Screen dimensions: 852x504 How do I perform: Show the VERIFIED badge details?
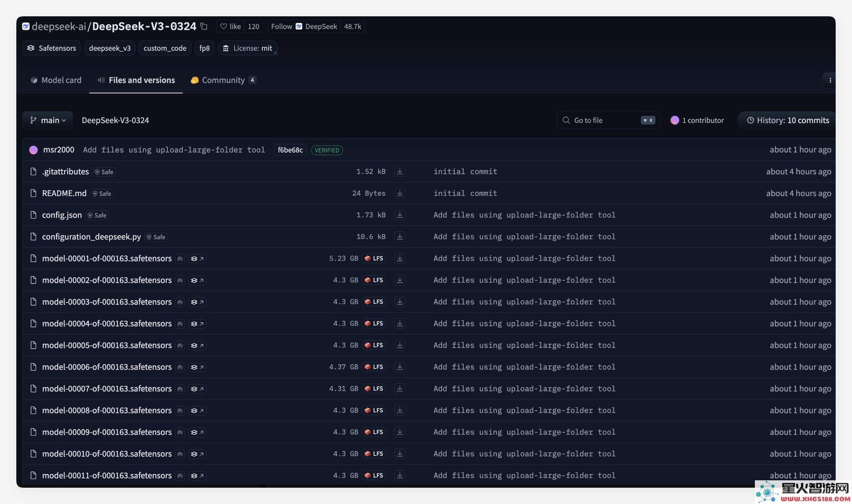click(327, 150)
